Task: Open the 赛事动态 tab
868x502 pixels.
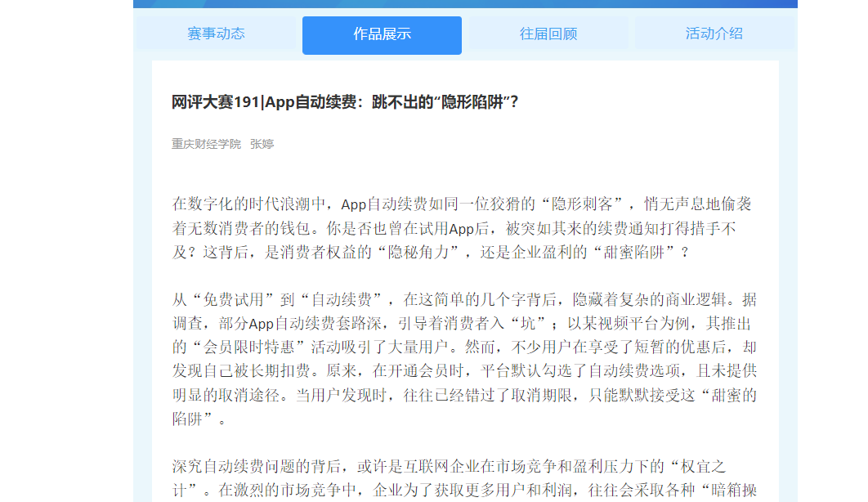Action: point(216,34)
